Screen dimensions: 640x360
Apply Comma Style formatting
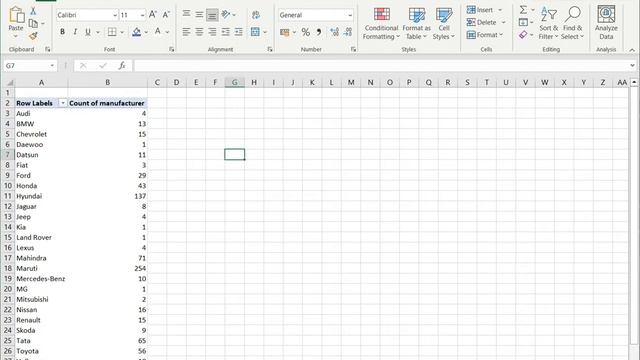pos(319,32)
